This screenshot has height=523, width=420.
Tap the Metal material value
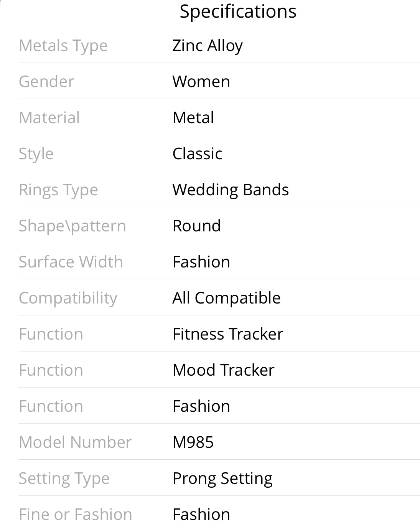pos(193,117)
